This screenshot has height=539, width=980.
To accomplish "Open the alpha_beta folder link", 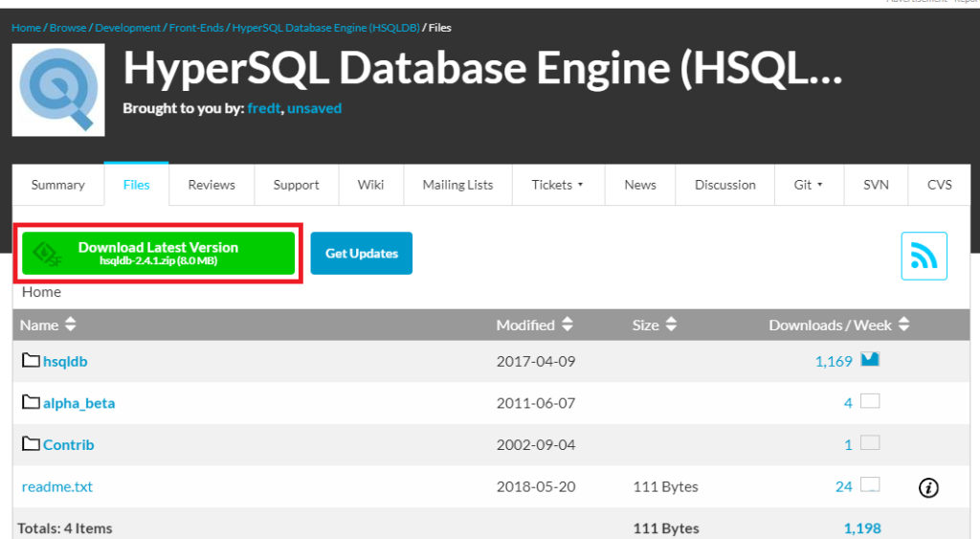I will tap(78, 403).
